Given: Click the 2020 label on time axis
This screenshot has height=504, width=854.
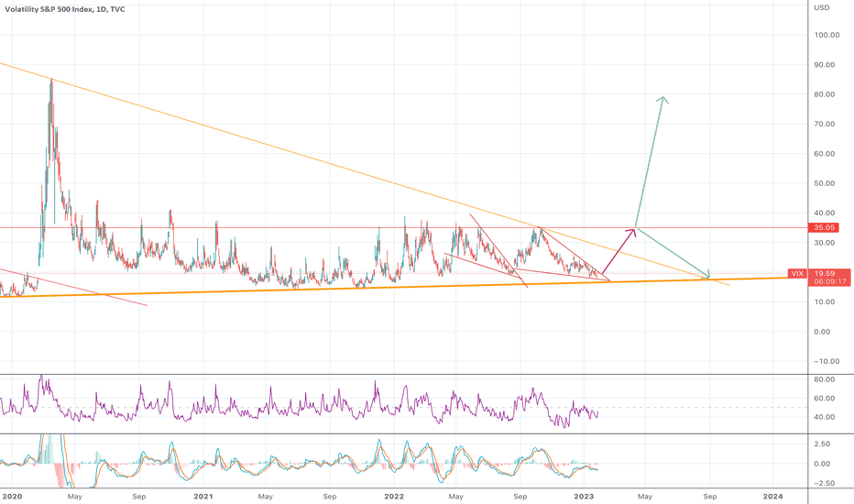Looking at the screenshot, I should (12, 497).
